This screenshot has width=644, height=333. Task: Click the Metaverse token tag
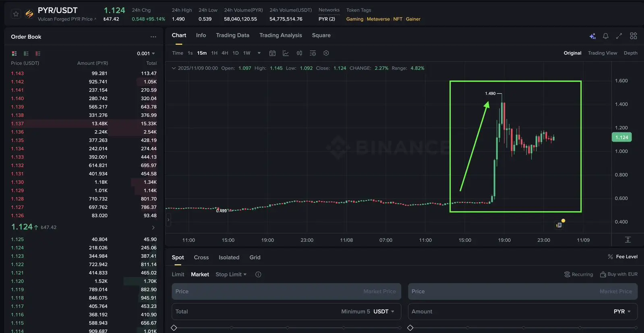[378, 19]
